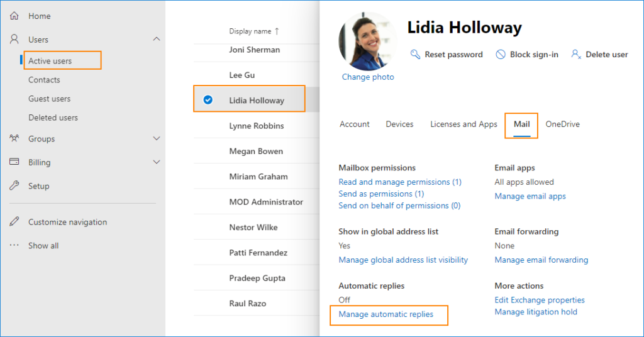The height and width of the screenshot is (337, 644).
Task: Open Guest users in sidebar
Action: pyautogui.click(x=49, y=99)
